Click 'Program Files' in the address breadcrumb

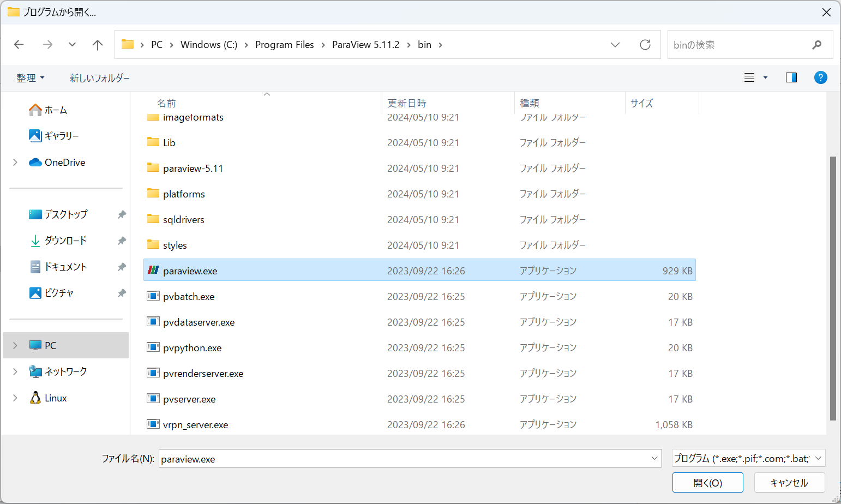(x=285, y=45)
